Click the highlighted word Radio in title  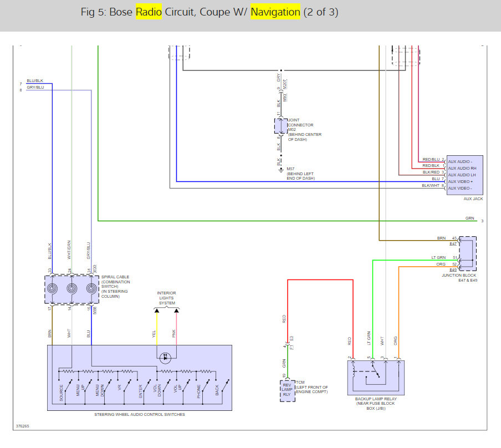pyautogui.click(x=149, y=12)
